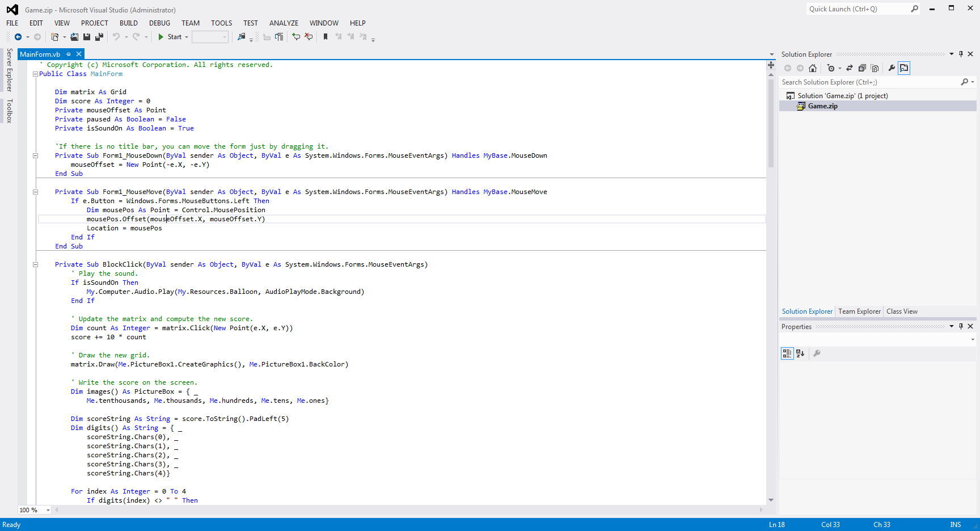Toggle auto-hide pin on Properties panel
The image size is (980, 531).
coord(961,327)
